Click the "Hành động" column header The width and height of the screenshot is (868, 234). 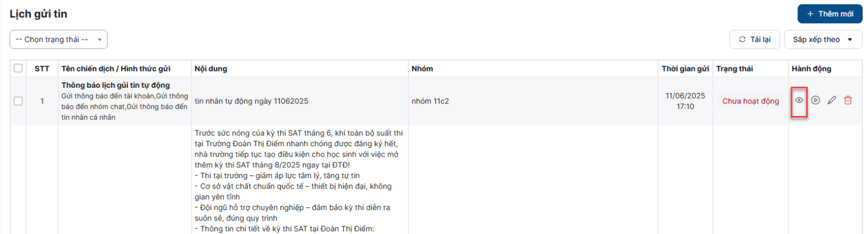[811, 69]
